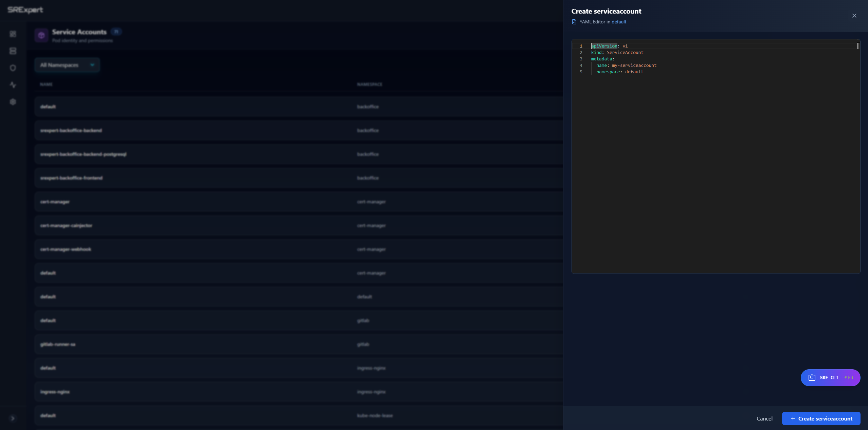Viewport: 868px width, 430px height.
Task: Select the activity pulse icon in sidebar
Action: point(13,85)
